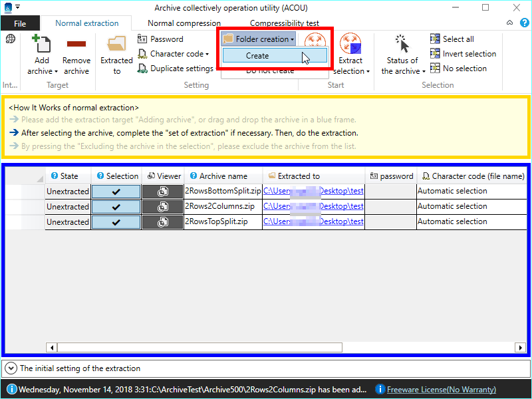Switch to the Normal compression tab
Image resolution: width=532 pixels, height=399 pixels.
175,23
